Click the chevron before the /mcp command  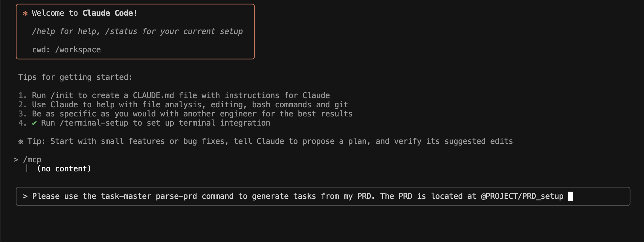(16, 160)
